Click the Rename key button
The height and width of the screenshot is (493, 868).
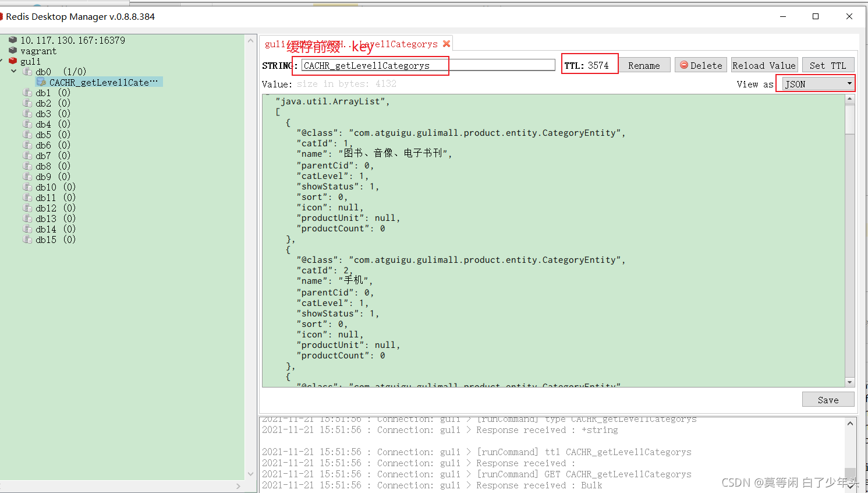coord(644,65)
